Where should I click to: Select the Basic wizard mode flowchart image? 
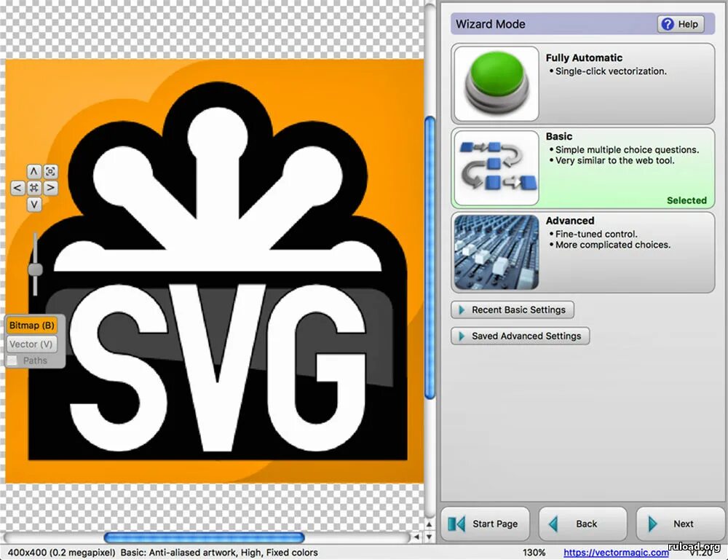[x=496, y=167]
